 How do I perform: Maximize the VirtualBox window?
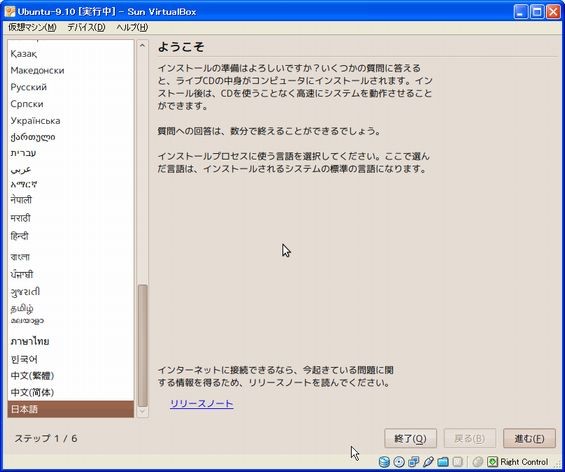(x=537, y=12)
